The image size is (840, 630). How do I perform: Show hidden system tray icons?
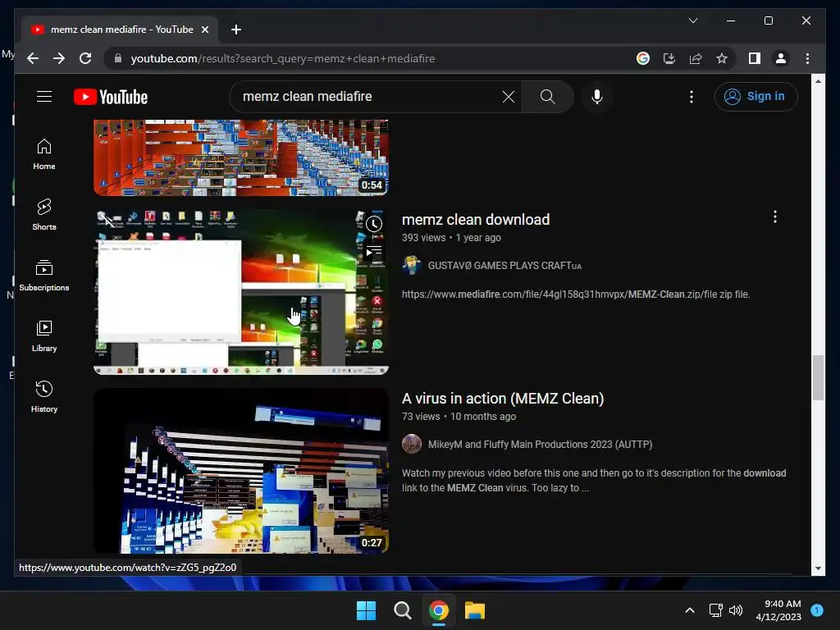690,610
